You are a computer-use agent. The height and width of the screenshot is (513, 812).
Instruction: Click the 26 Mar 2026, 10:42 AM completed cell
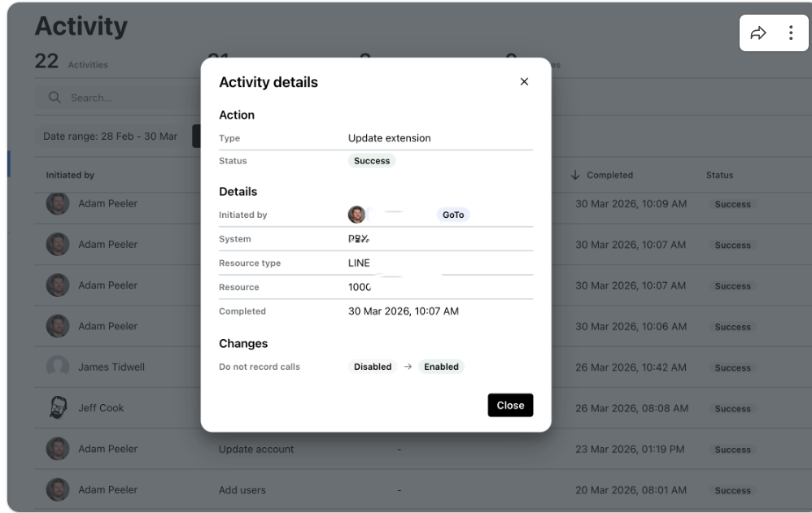click(631, 367)
